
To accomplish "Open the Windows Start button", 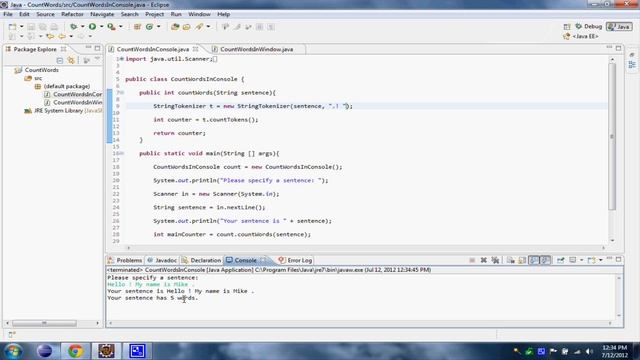I will click(13, 351).
